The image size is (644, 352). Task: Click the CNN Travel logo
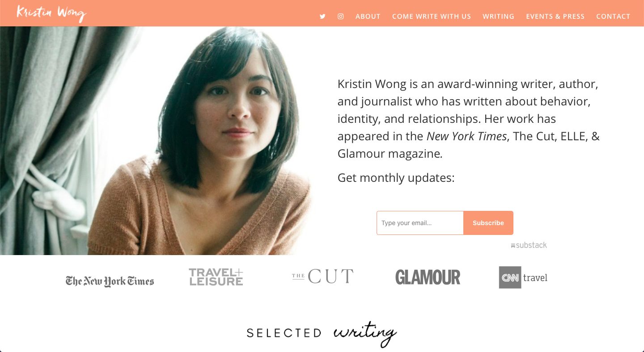pyautogui.click(x=523, y=277)
